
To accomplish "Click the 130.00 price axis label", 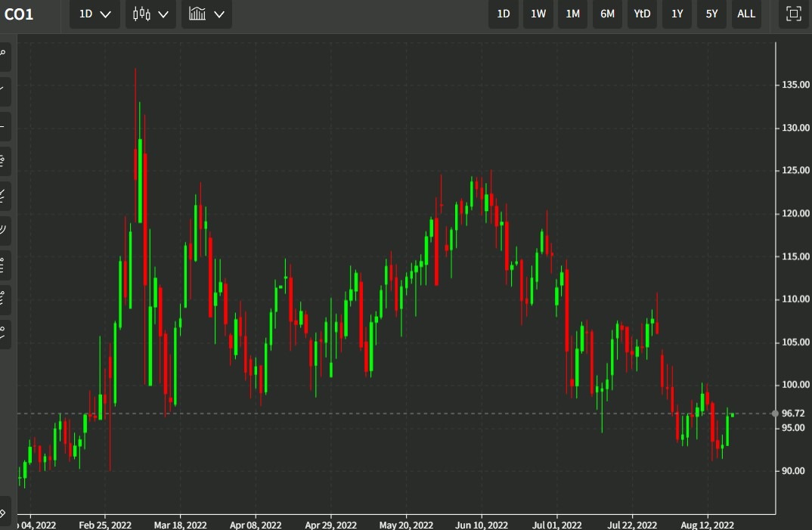I will tap(795, 128).
